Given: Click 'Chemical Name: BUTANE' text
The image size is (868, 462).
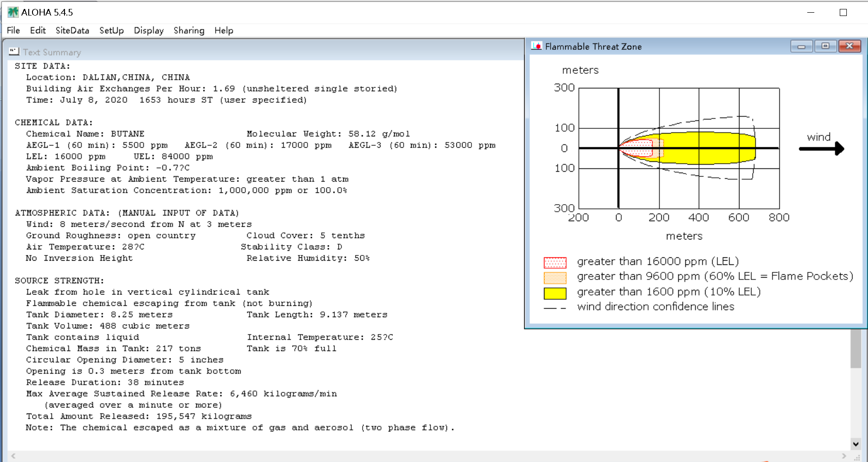Looking at the screenshot, I should click(85, 134).
